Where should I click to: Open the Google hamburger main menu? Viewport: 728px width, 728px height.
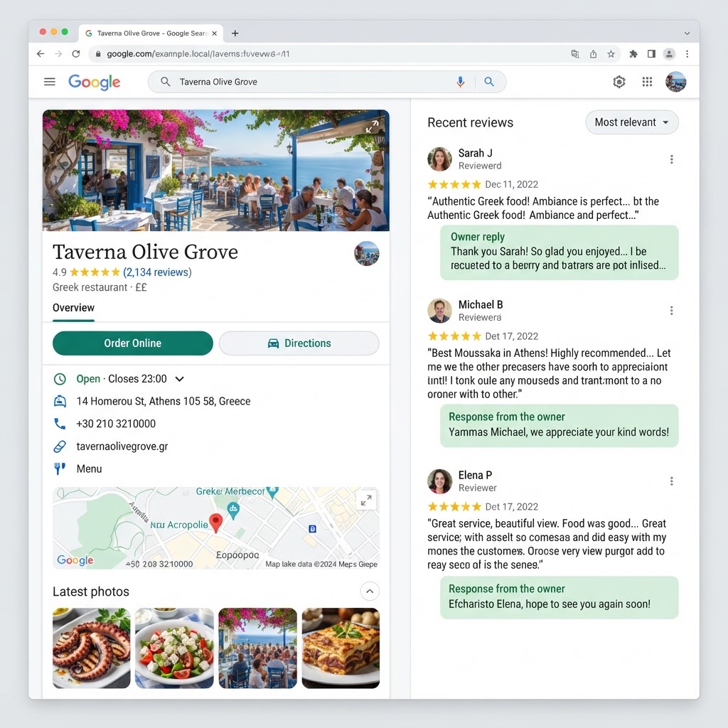pos(50,82)
